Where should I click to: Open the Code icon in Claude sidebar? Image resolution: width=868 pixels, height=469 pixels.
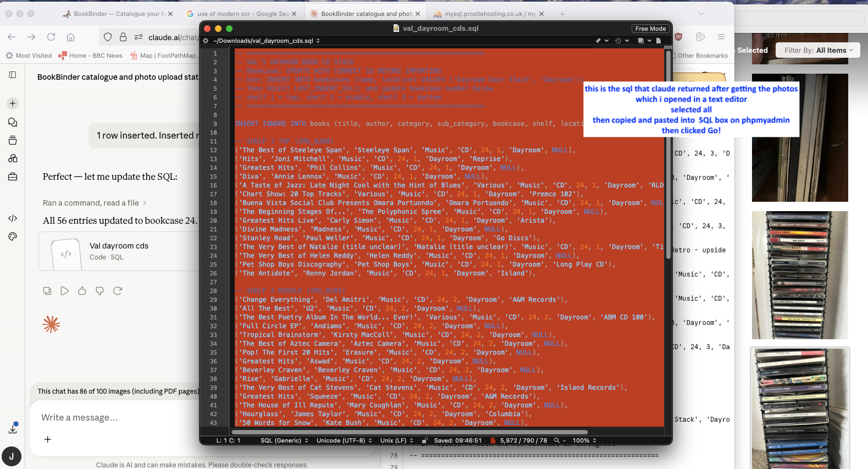tap(13, 218)
